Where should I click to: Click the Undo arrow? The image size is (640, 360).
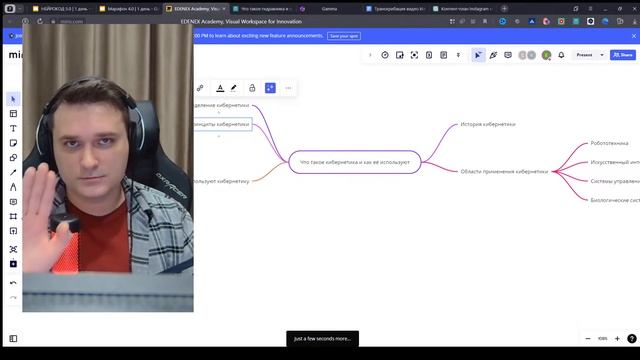(13, 283)
